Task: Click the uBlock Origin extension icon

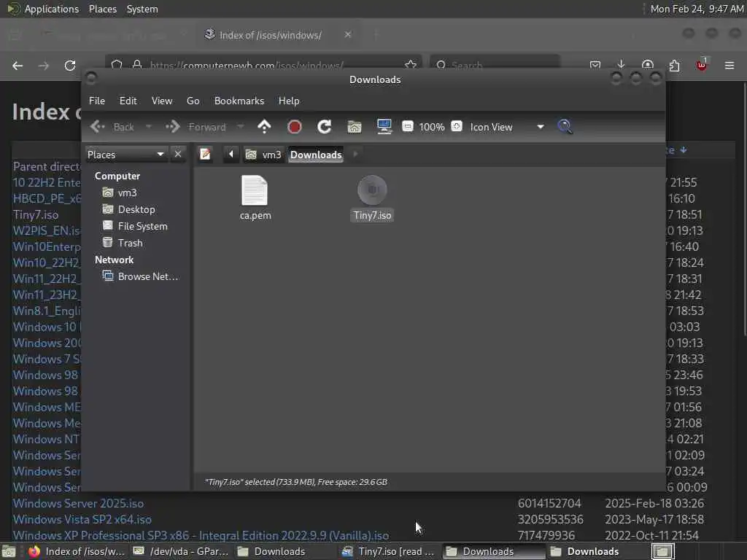Action: point(702,65)
